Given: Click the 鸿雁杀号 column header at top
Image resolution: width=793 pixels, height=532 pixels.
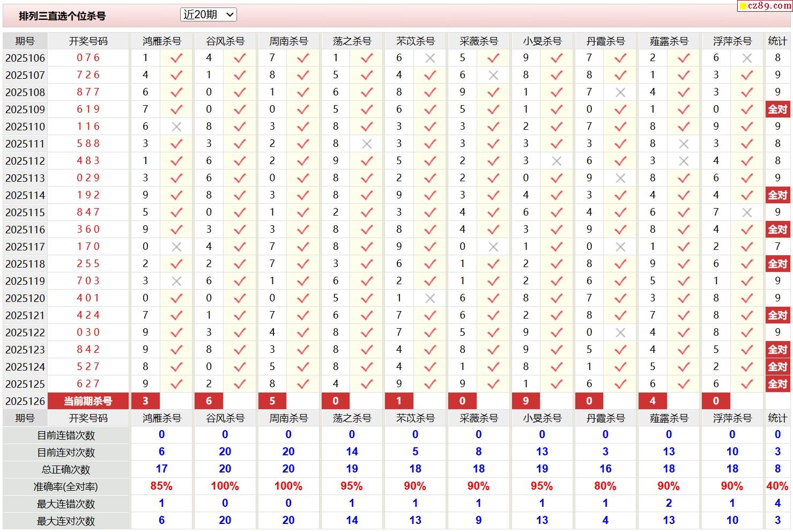Looking at the screenshot, I should (x=162, y=41).
